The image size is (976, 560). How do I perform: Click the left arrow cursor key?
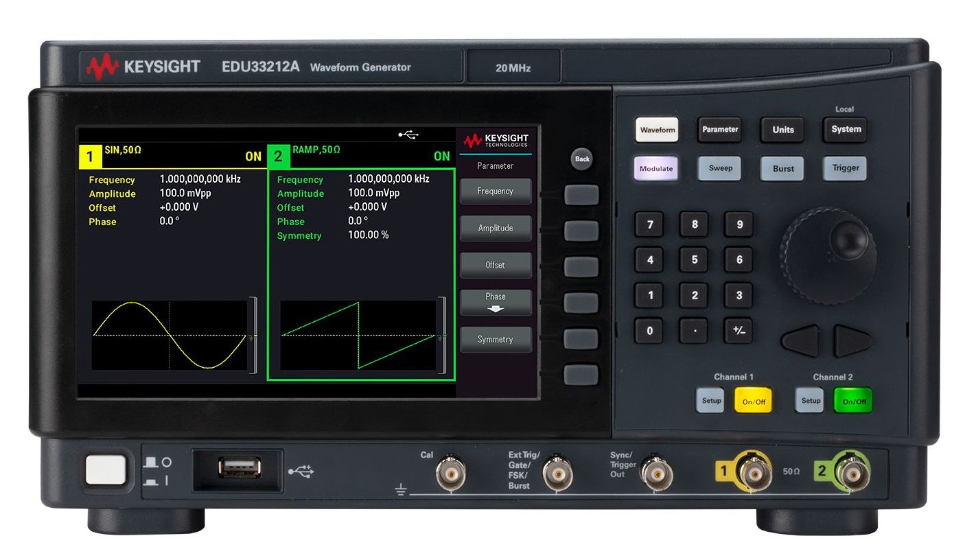pyautogui.click(x=800, y=340)
